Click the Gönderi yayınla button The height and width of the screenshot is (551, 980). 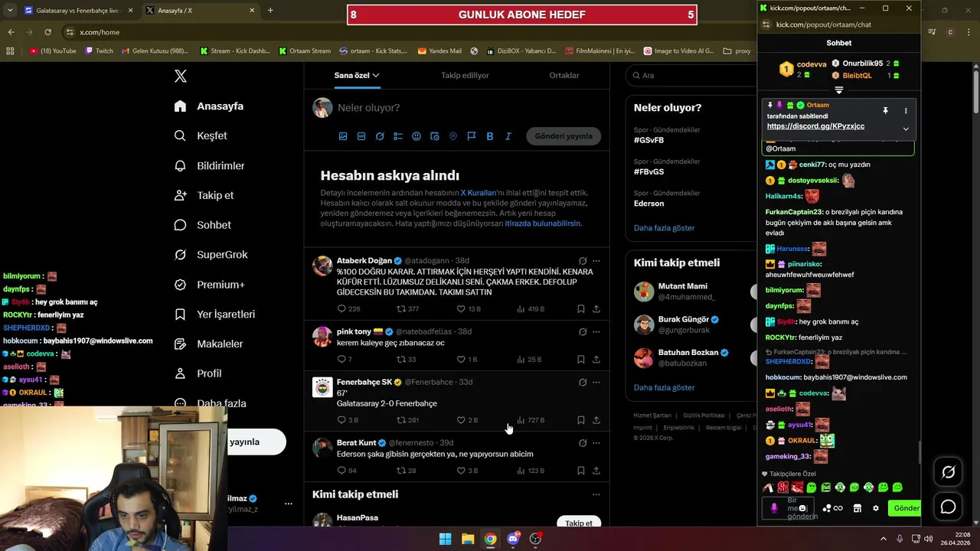563,136
